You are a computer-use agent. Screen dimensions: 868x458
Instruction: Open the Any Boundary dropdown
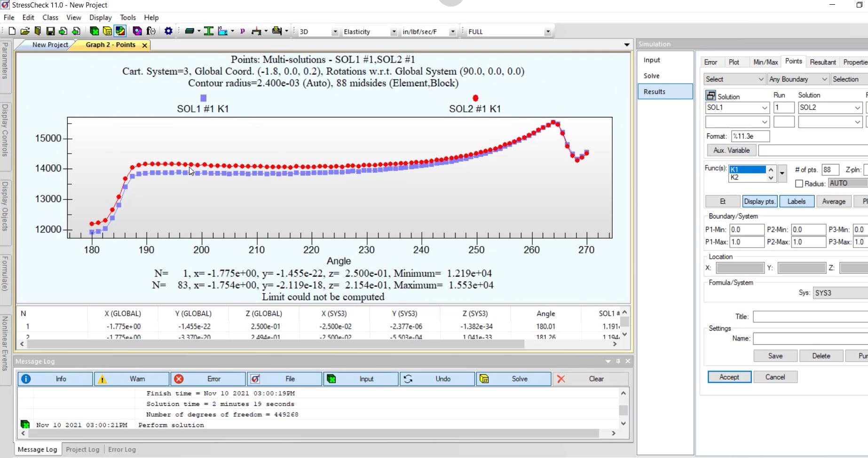tap(825, 79)
